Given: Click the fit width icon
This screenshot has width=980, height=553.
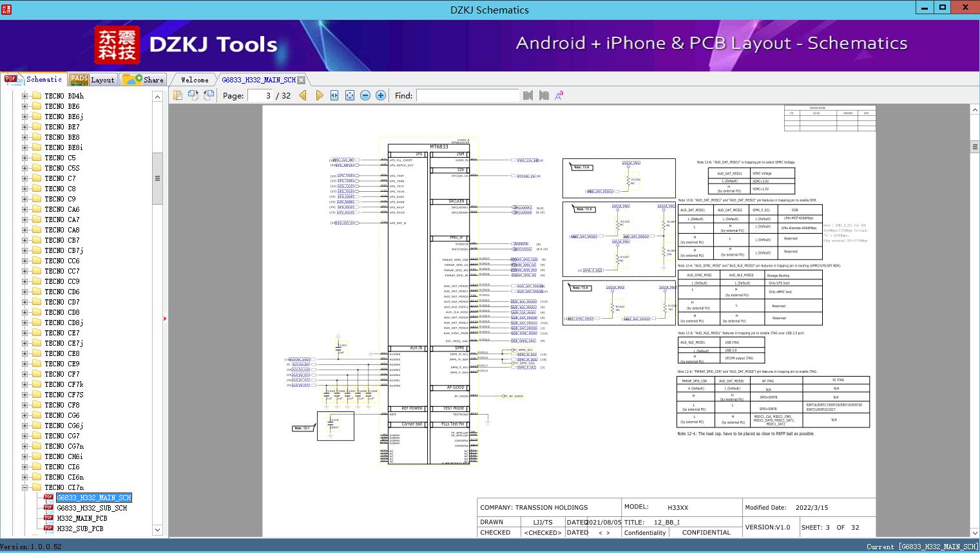Looking at the screenshot, I should click(334, 95).
